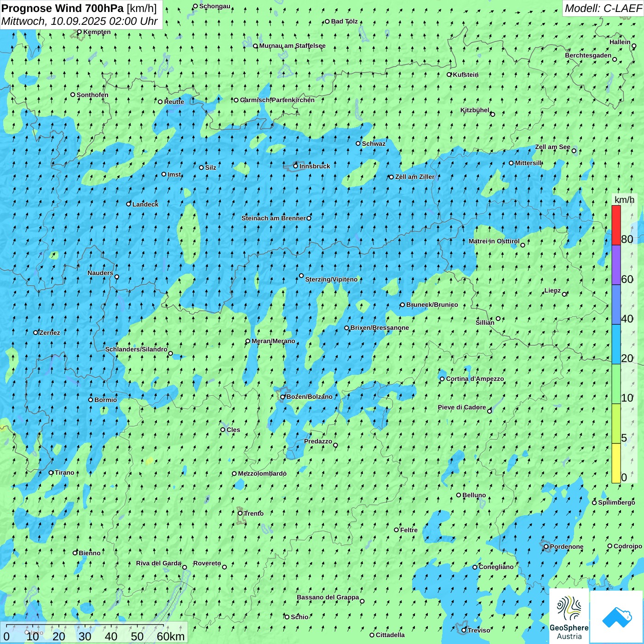Click the red legend segment above 80
This screenshot has height=644, width=644.
616,225
